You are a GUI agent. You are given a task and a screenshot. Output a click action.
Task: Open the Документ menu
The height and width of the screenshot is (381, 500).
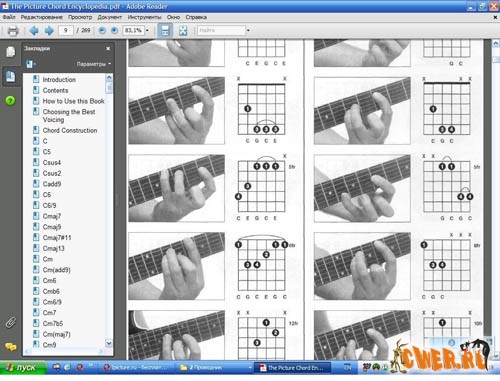point(110,17)
